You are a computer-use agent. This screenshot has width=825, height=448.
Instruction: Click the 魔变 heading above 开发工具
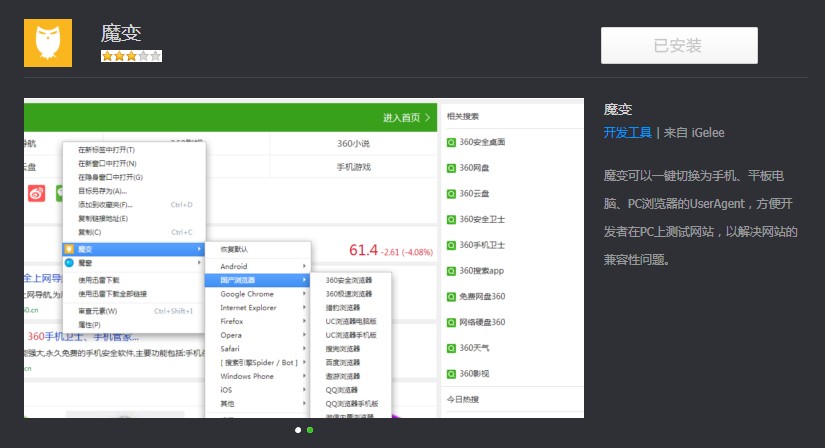(618, 109)
